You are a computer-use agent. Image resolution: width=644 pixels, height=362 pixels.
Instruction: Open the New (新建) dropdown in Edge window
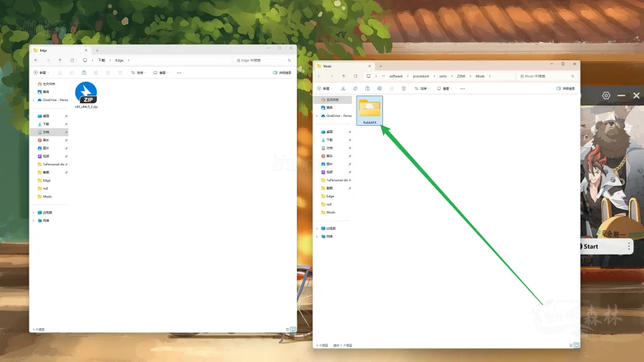(41, 73)
